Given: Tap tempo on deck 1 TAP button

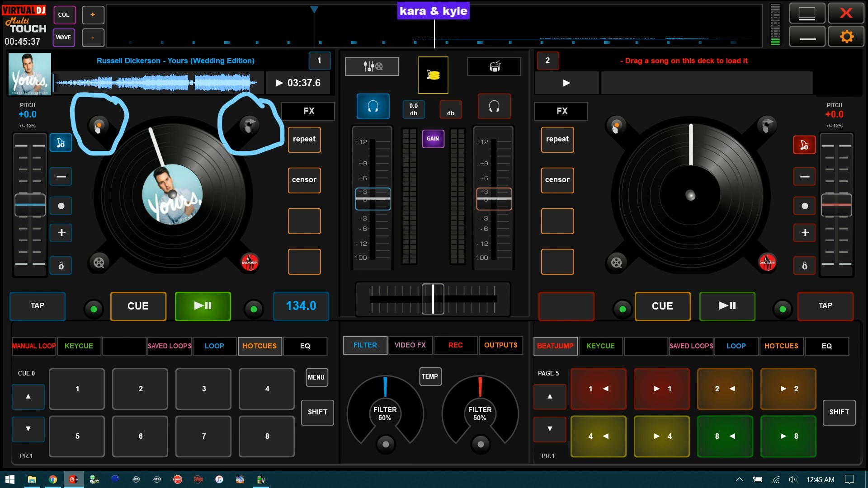Looking at the screenshot, I should tap(38, 306).
